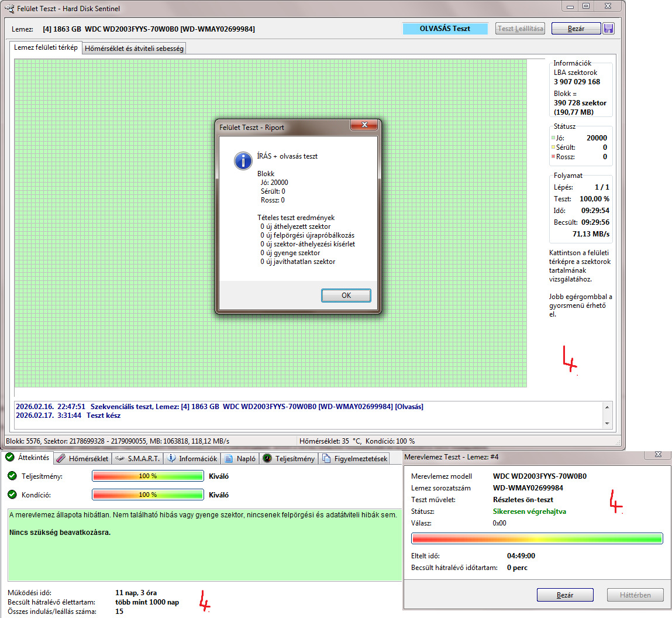Image resolution: width=672 pixels, height=618 pixels.
Task: Click the Háttérben button
Action: coord(635,595)
